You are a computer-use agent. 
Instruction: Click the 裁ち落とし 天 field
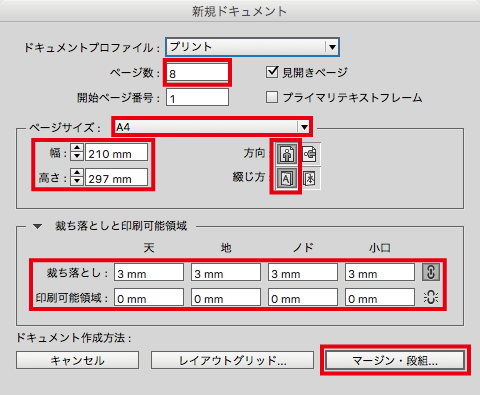click(149, 272)
